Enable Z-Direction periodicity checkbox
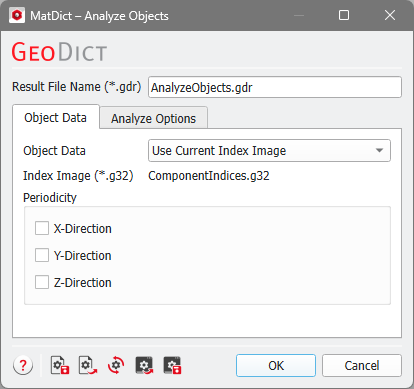Image resolution: width=414 pixels, height=389 pixels. pyautogui.click(x=42, y=282)
